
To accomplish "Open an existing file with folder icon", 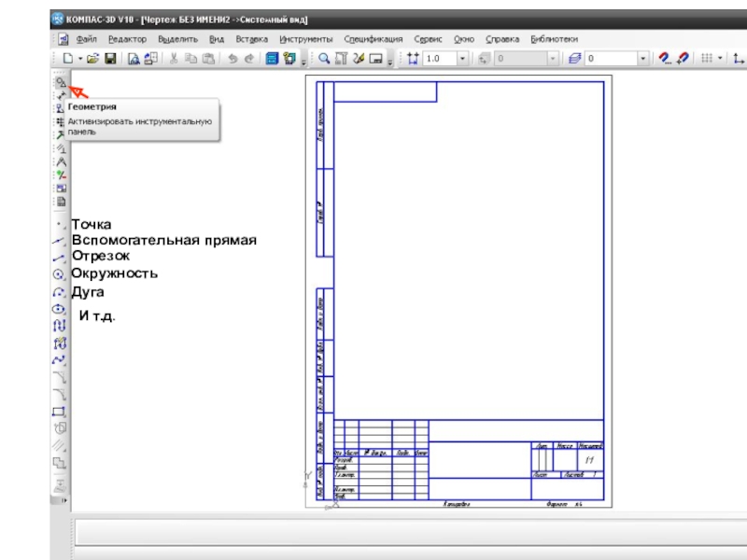I will [93, 59].
